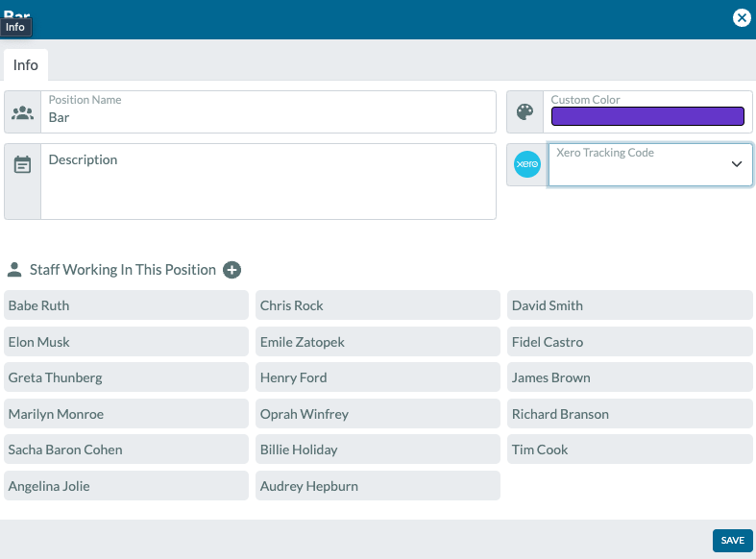This screenshot has width=756, height=559.
Task: Click the staff person icon
Action: coord(14,269)
